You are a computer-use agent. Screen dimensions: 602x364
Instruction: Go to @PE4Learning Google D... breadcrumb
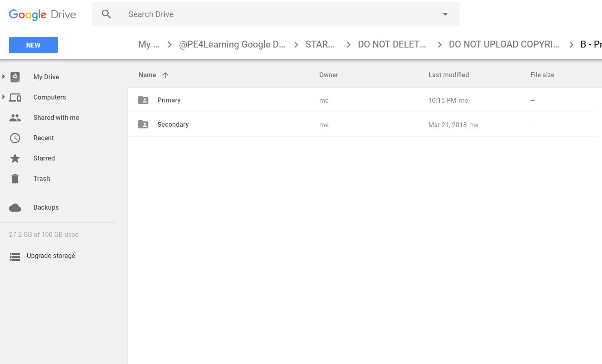232,44
